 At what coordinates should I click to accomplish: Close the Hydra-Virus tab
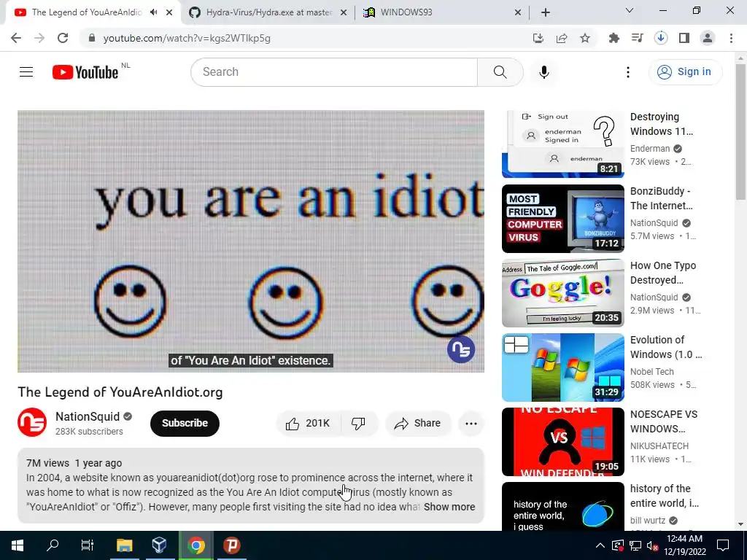coord(343,13)
